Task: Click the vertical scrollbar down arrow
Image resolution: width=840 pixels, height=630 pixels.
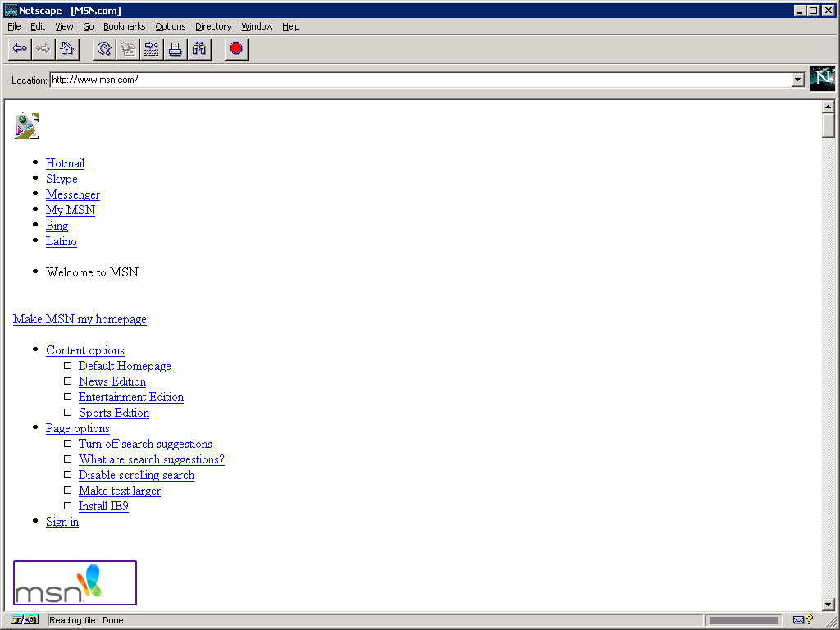Action: point(829,605)
